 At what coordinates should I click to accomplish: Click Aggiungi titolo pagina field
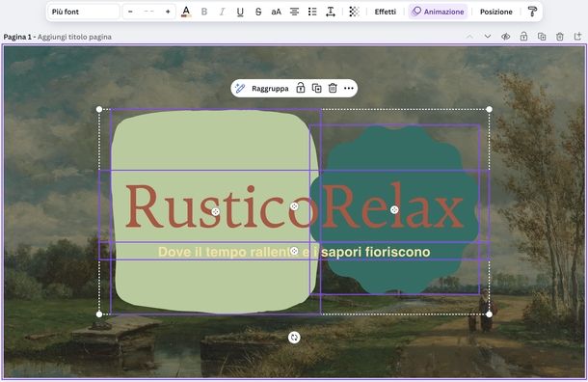(x=74, y=37)
